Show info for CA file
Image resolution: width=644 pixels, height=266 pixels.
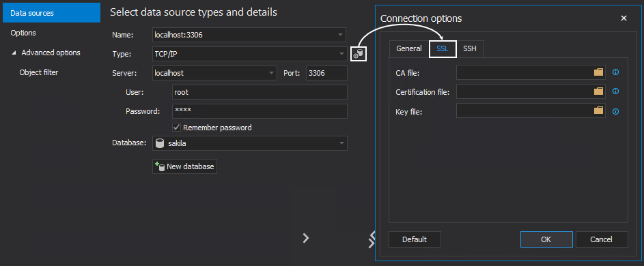[615, 72]
